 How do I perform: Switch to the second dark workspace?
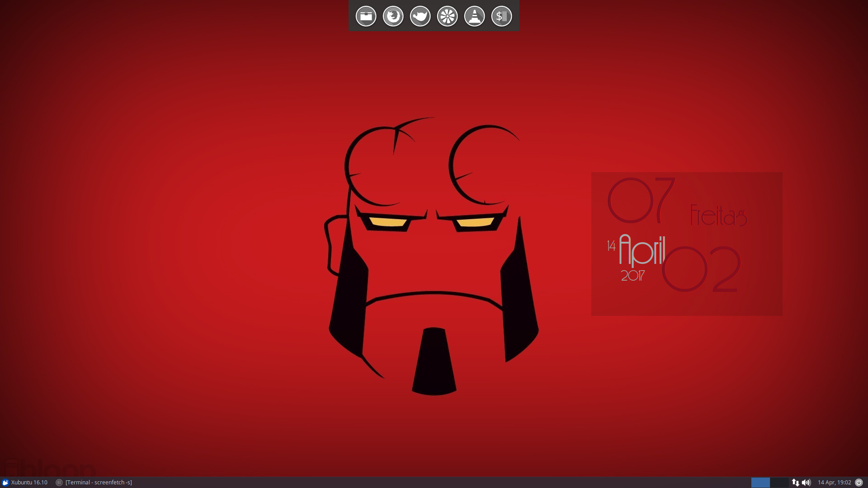click(779, 483)
